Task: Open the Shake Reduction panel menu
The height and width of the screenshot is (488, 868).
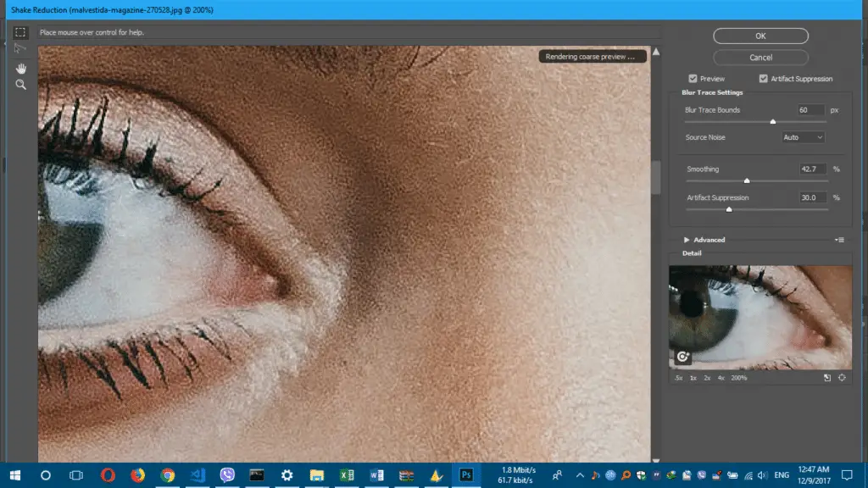Action: 839,240
